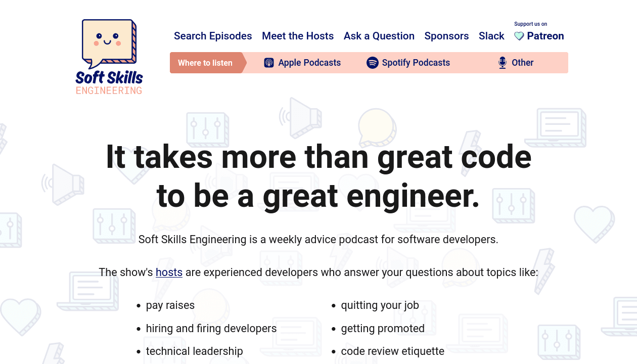The height and width of the screenshot is (364, 637).
Task: Select Search Episodes in the navigation
Action: pyautogui.click(x=213, y=36)
